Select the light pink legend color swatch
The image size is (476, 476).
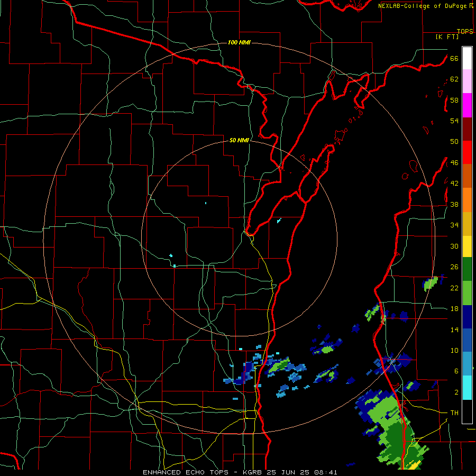(x=467, y=81)
